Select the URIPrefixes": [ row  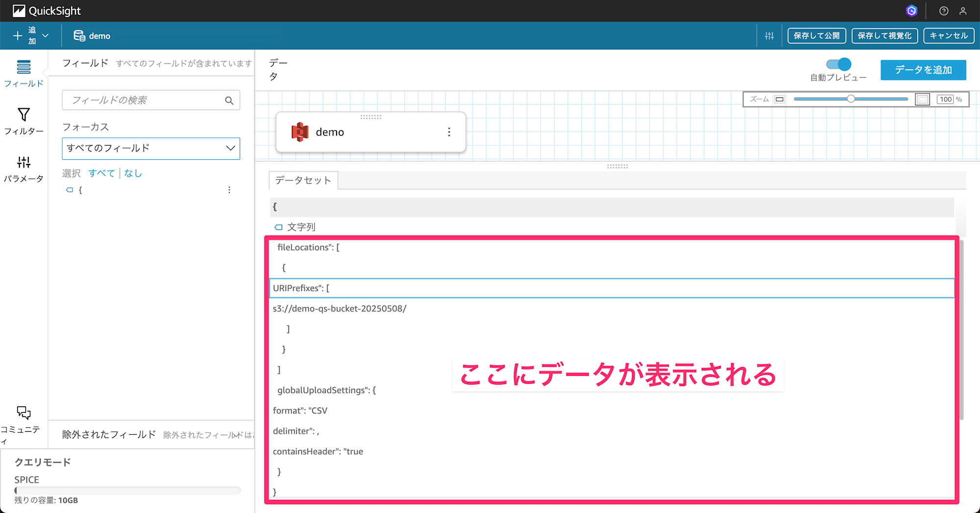(x=612, y=288)
